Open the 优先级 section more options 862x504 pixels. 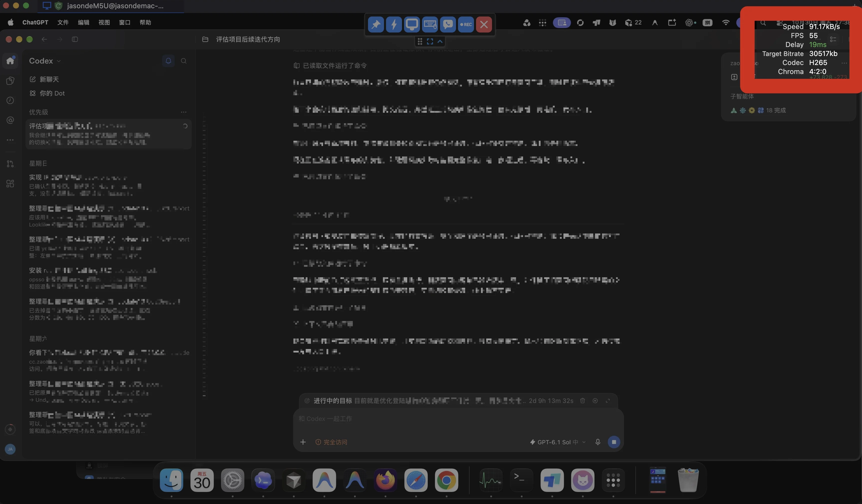(x=184, y=112)
